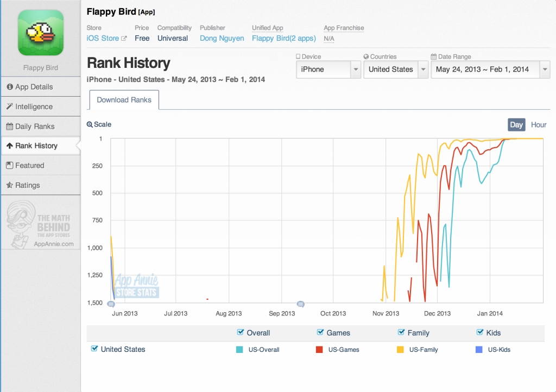Click the App Details info icon

tap(10, 87)
